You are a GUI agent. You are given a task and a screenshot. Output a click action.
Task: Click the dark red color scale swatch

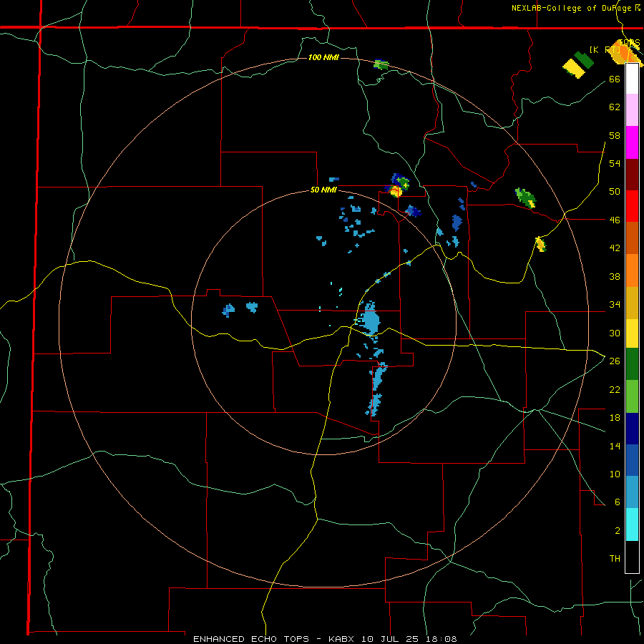click(632, 175)
